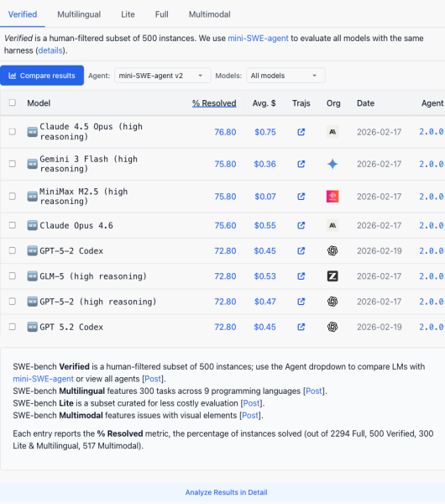Open mini-SWE-agent link in the top description
This screenshot has height=504, width=445.
(258, 39)
